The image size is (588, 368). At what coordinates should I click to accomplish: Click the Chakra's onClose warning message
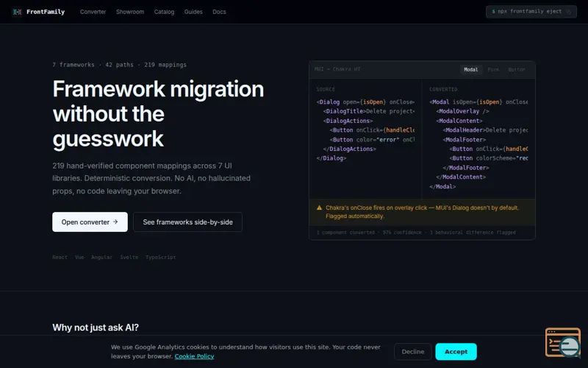[x=422, y=212]
